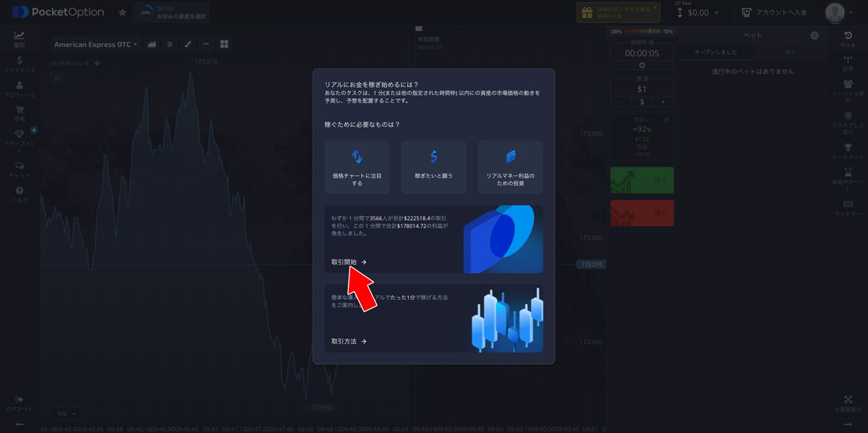This screenshot has height=433, width=868.
Task: Select the pencil drawing tool on chart toolbar
Action: 188,44
